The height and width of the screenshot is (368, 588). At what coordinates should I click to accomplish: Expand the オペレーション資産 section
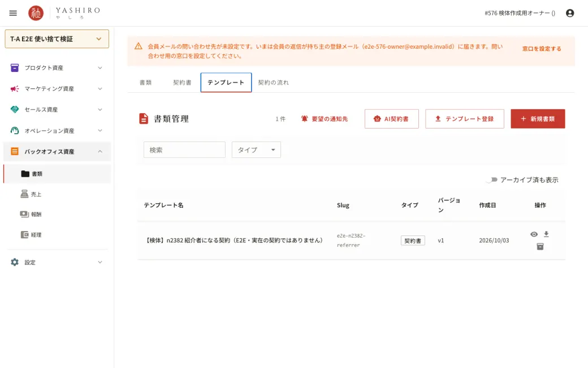pos(100,131)
